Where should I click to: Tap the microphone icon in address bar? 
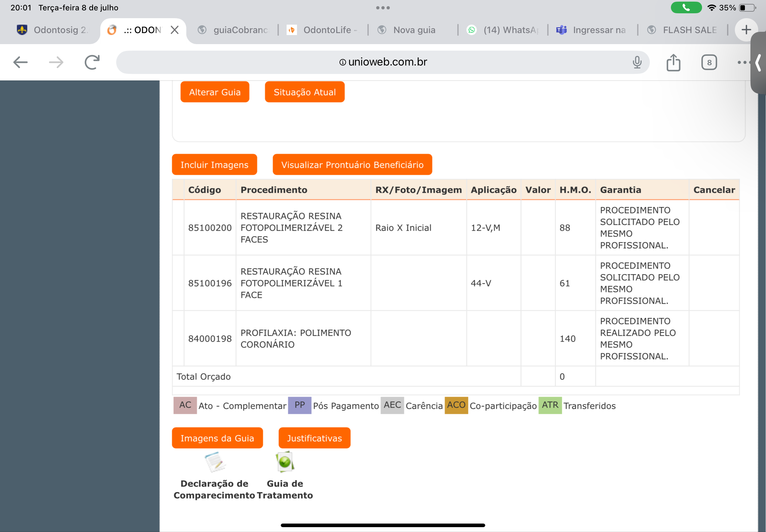[637, 62]
